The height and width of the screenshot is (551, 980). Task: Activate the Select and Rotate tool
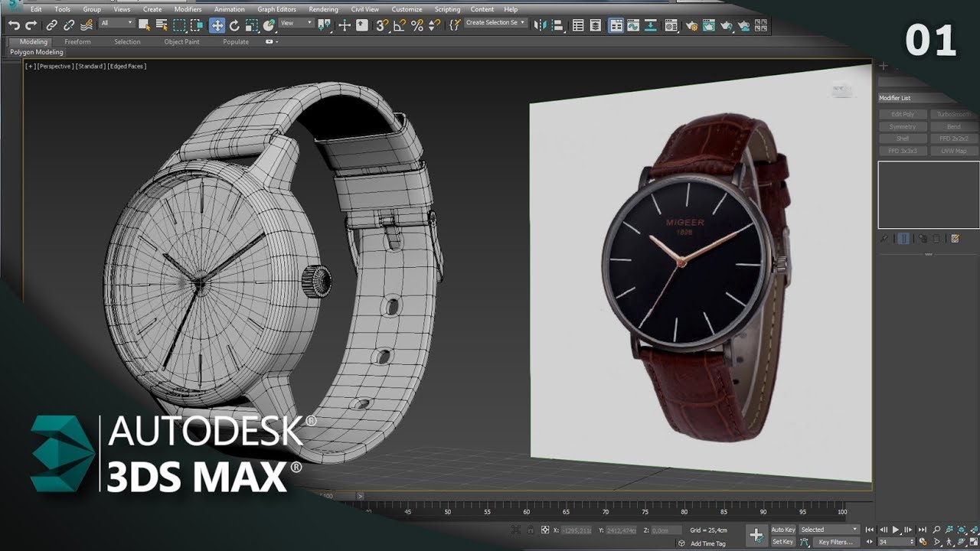point(234,25)
